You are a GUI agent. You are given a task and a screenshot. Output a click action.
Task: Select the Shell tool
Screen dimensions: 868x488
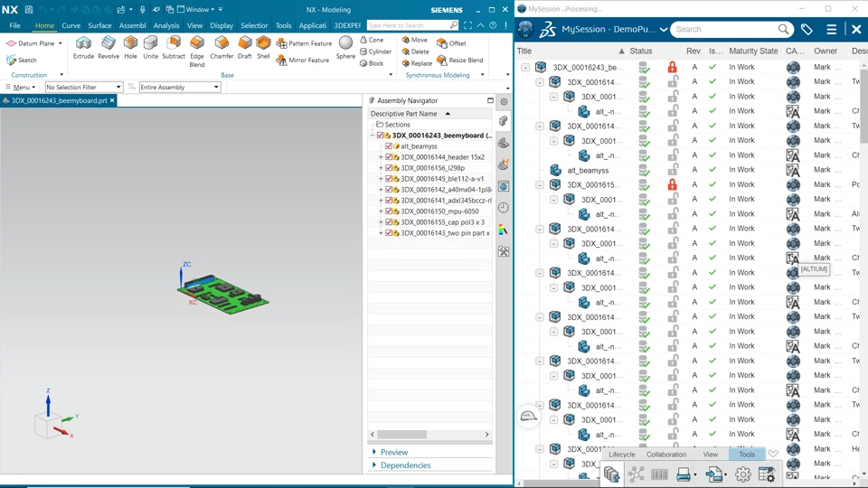[263, 48]
